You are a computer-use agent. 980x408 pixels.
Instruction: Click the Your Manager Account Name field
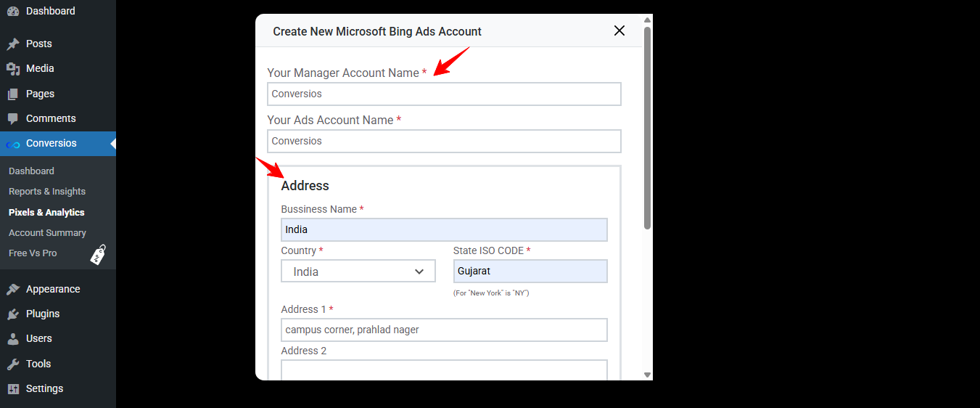click(x=444, y=94)
